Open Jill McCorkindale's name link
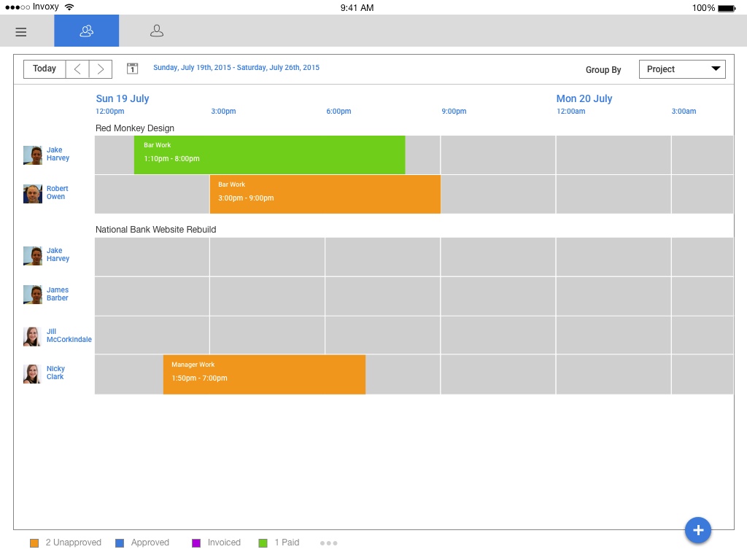 pos(69,335)
